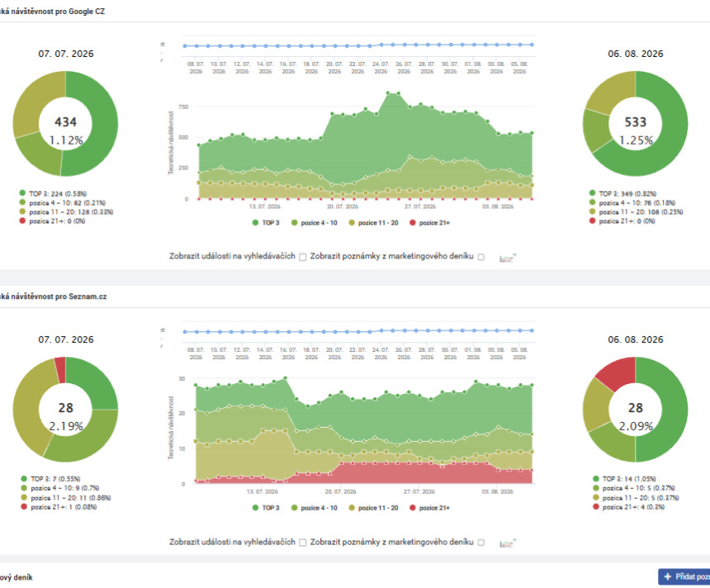Enable search engine events checkbox under Seznam.cz chart
Viewport: 710px width, 588px height.
pos(302,543)
